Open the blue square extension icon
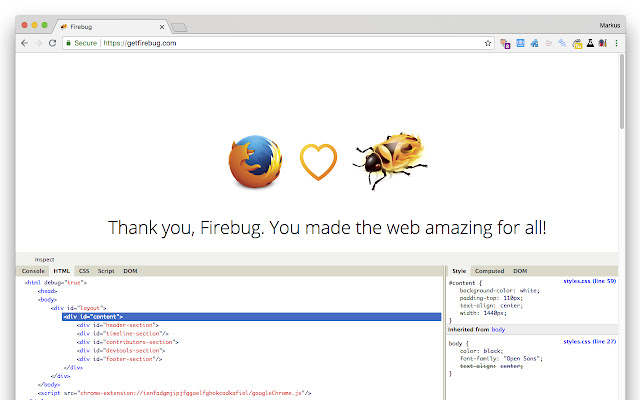The height and width of the screenshot is (400, 640). pyautogui.click(x=520, y=43)
